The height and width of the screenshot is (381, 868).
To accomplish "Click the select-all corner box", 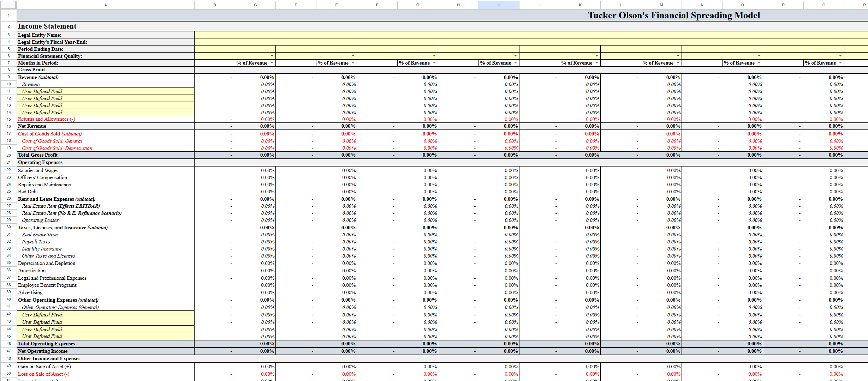I will coord(8,5).
